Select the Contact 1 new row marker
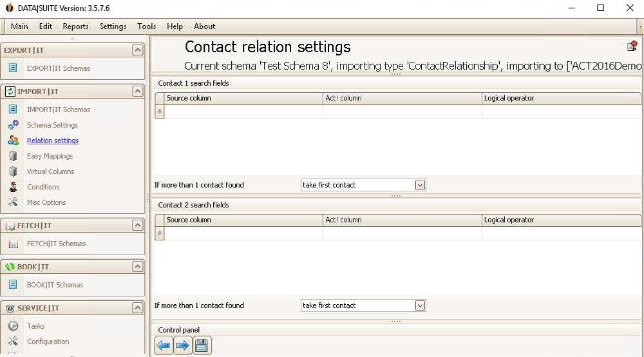This screenshot has width=644, height=357. click(x=160, y=111)
